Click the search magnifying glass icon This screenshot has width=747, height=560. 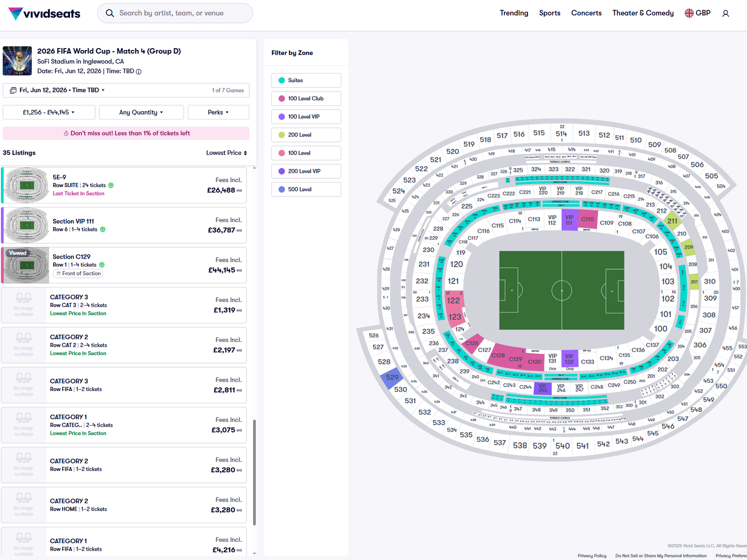[110, 13]
